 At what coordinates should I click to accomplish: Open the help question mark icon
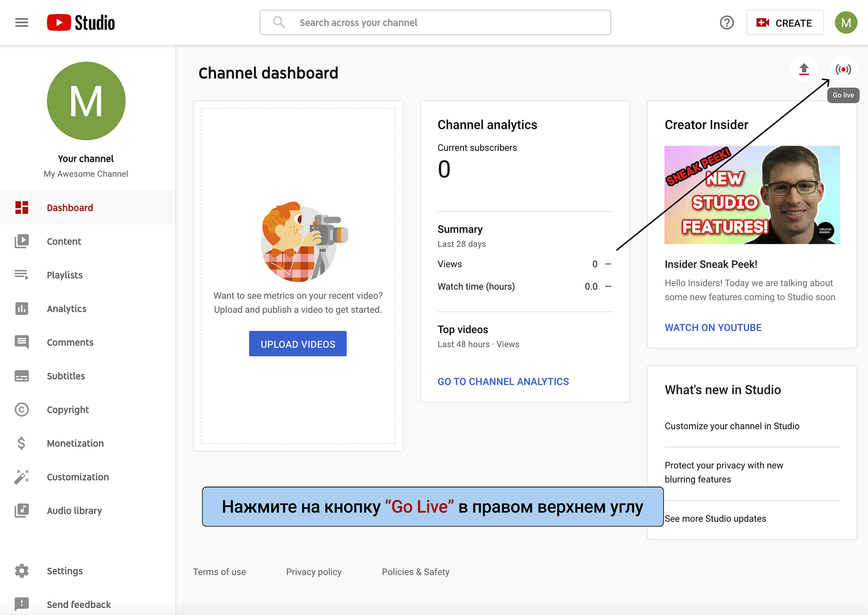(x=727, y=23)
